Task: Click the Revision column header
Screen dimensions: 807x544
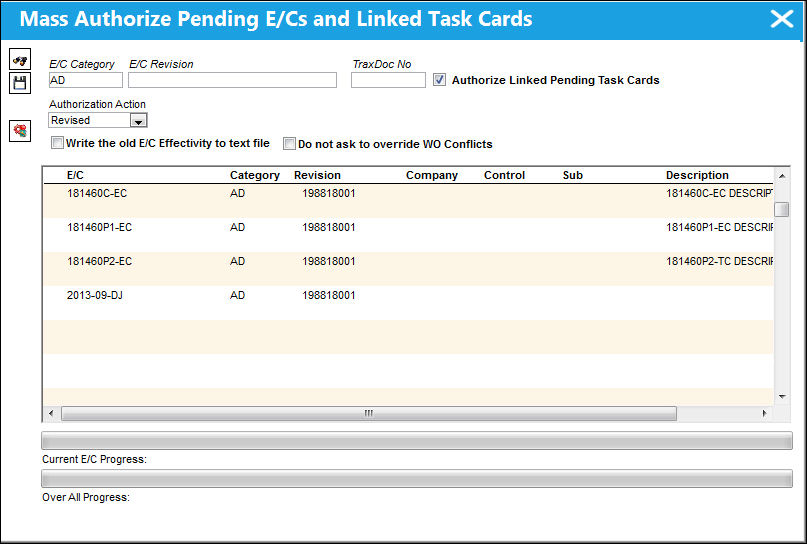Action: (x=317, y=175)
